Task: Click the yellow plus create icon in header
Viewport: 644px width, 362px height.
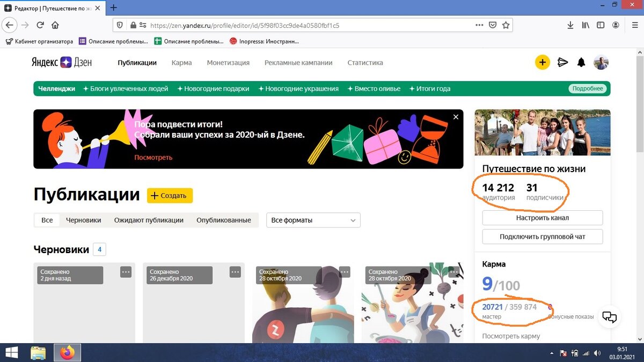Action: [542, 62]
